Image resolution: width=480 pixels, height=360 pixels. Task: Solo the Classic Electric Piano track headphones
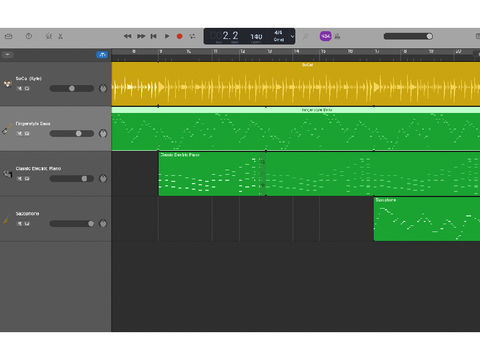click(27, 179)
